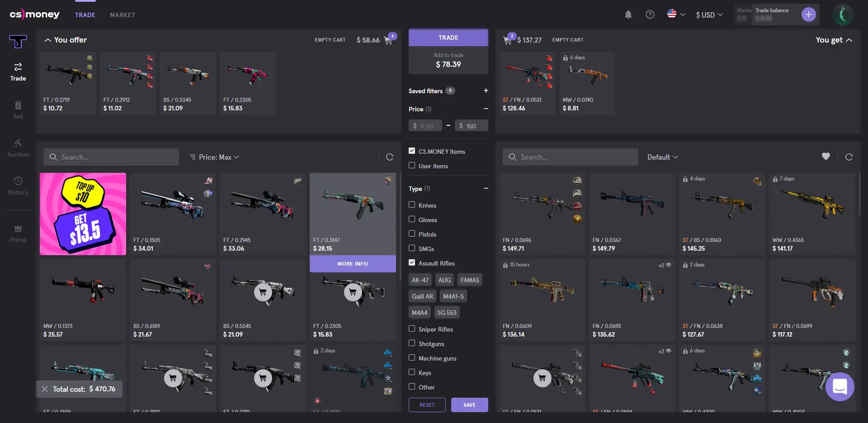Open the notifications bell

pos(628,14)
